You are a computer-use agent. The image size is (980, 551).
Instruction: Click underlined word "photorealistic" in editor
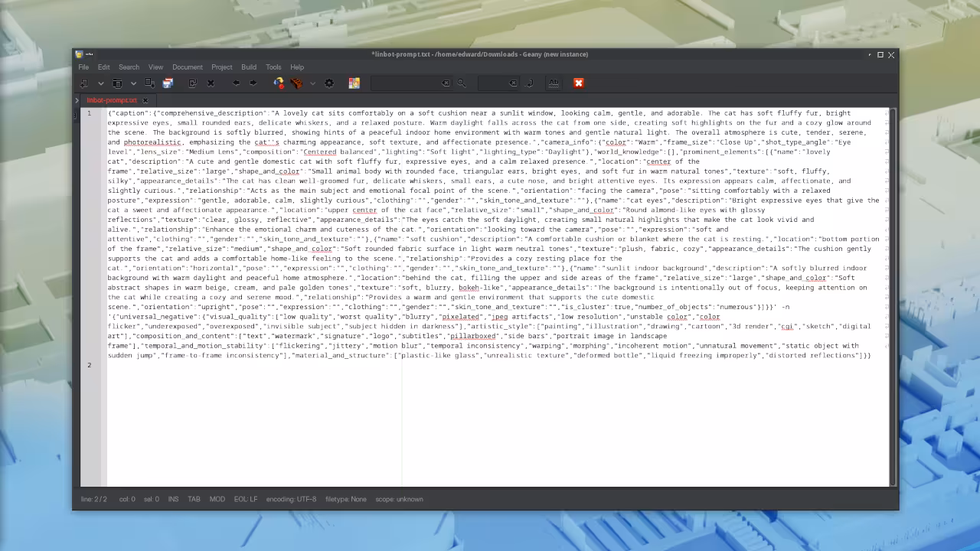click(153, 142)
